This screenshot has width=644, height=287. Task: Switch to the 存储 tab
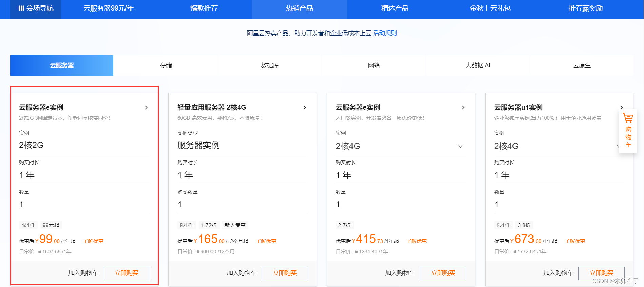pos(166,65)
